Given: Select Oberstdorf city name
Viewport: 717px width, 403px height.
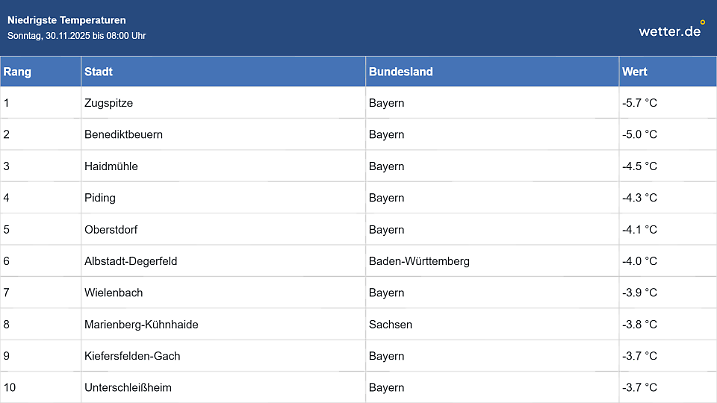Looking at the screenshot, I should click(x=113, y=229).
